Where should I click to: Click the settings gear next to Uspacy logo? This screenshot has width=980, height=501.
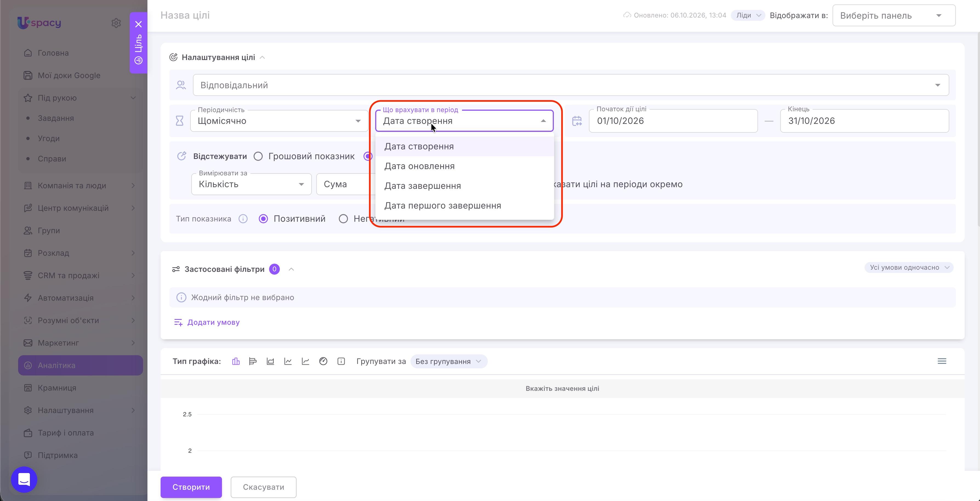pos(116,23)
